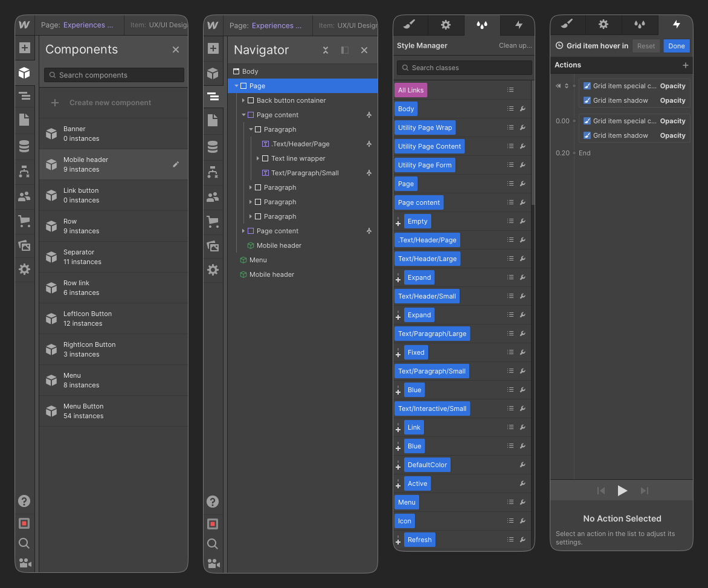Expand the collapsed Page content node
708x588 pixels.
pyautogui.click(x=243, y=231)
